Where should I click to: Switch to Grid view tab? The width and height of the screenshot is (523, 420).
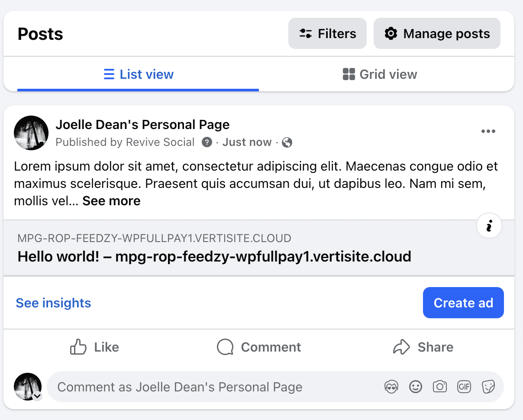380,74
